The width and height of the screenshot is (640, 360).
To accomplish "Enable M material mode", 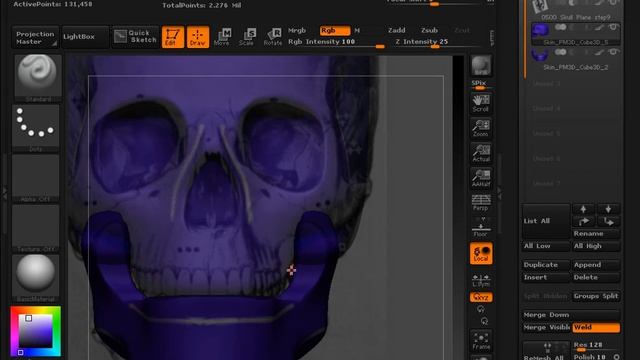I will [x=357, y=30].
